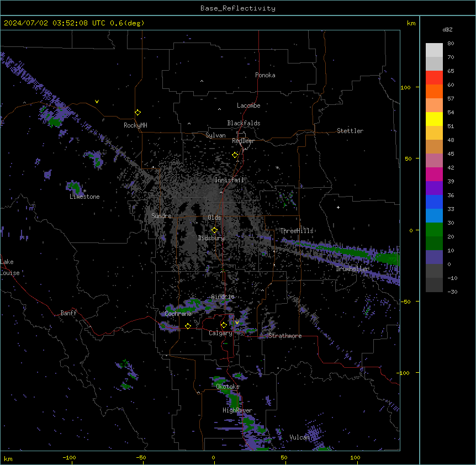
Task: Click the -100 tick on the bottom axis
Action: tap(69, 457)
